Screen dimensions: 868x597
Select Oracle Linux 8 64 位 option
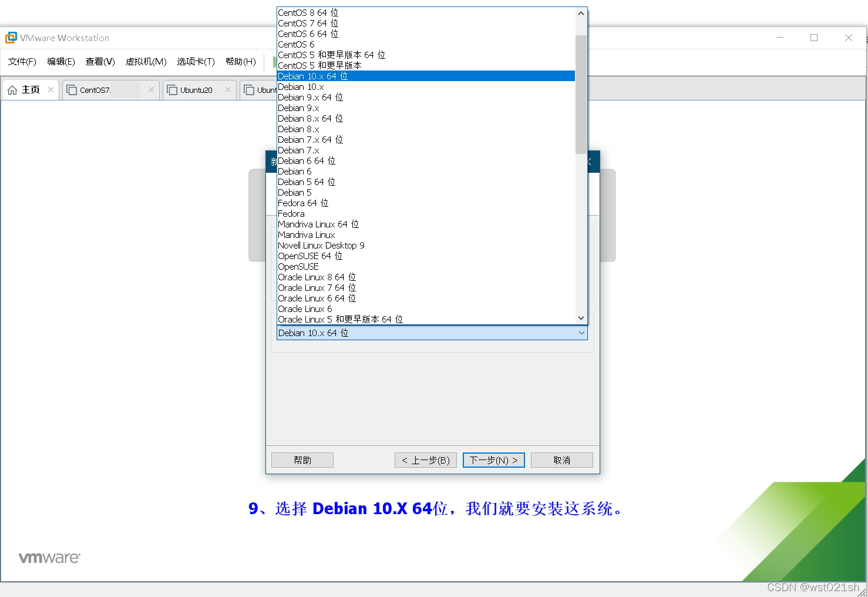[426, 277]
